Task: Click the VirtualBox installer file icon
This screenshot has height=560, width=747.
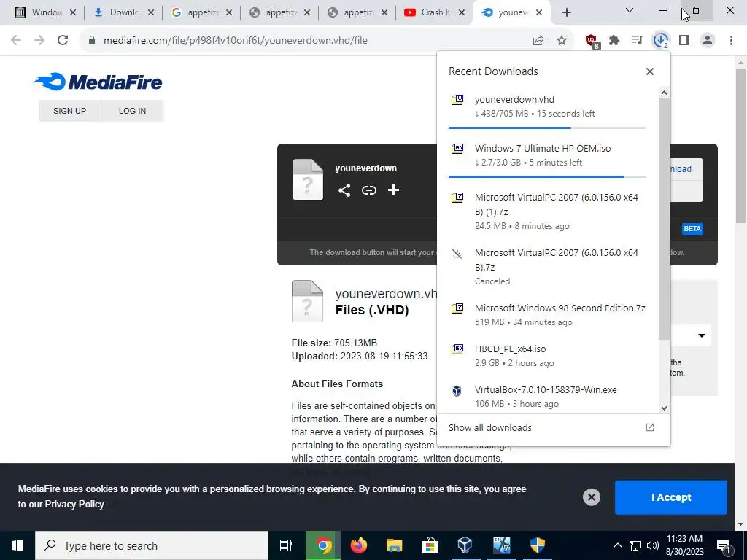Action: [457, 391]
